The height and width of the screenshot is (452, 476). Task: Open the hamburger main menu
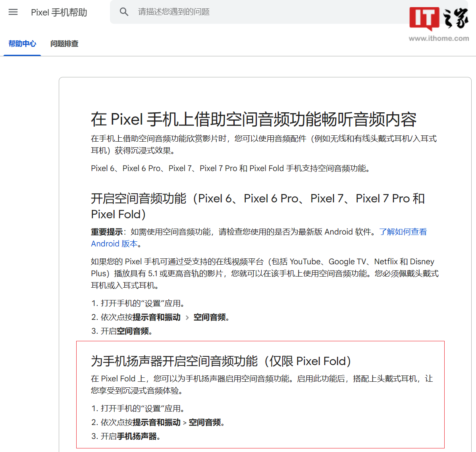13,12
